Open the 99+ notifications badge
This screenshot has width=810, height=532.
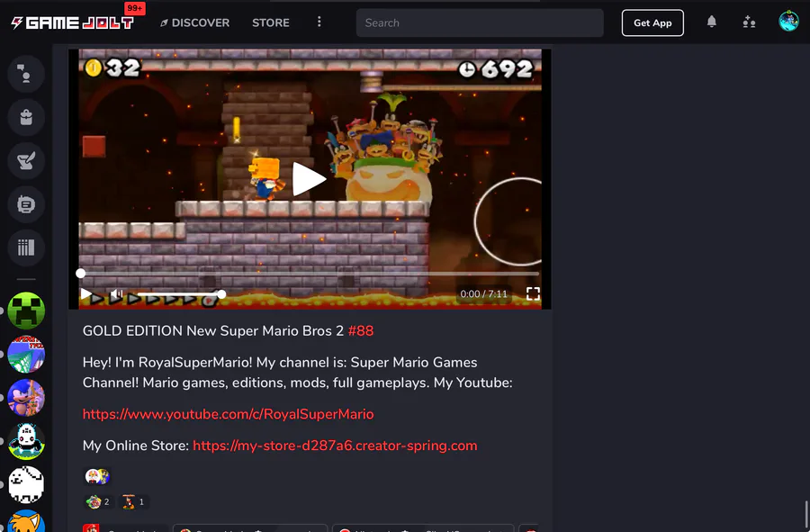(x=135, y=8)
